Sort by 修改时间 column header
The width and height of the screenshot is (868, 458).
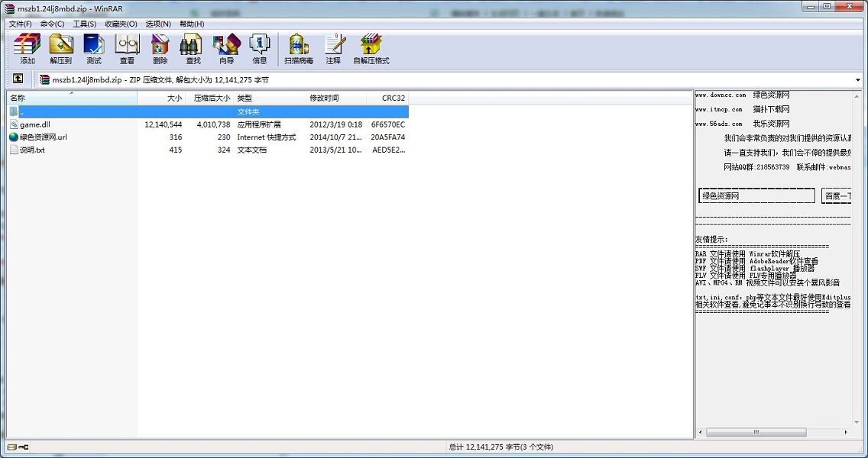(336, 98)
